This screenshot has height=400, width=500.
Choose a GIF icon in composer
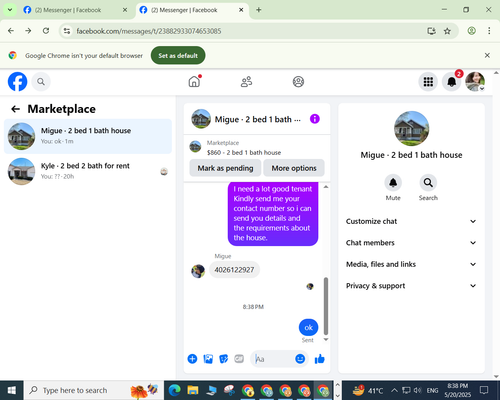point(239,359)
